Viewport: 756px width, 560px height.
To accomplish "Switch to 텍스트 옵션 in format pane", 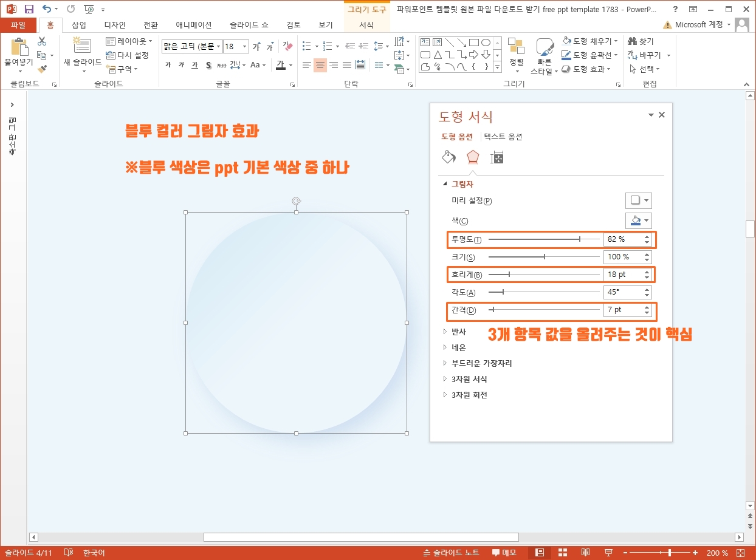I will pos(503,137).
